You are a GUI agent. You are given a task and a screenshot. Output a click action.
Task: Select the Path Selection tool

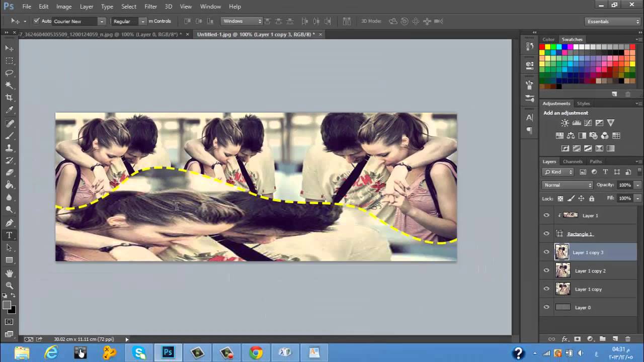click(9, 248)
